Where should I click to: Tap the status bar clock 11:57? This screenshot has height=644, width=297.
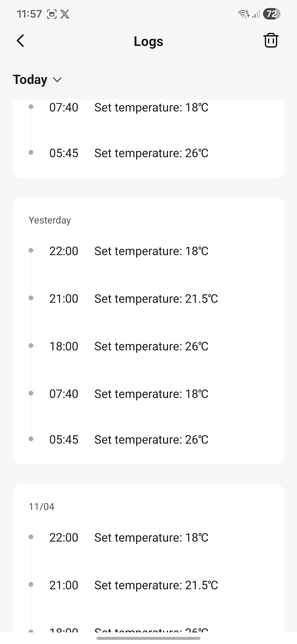(29, 14)
